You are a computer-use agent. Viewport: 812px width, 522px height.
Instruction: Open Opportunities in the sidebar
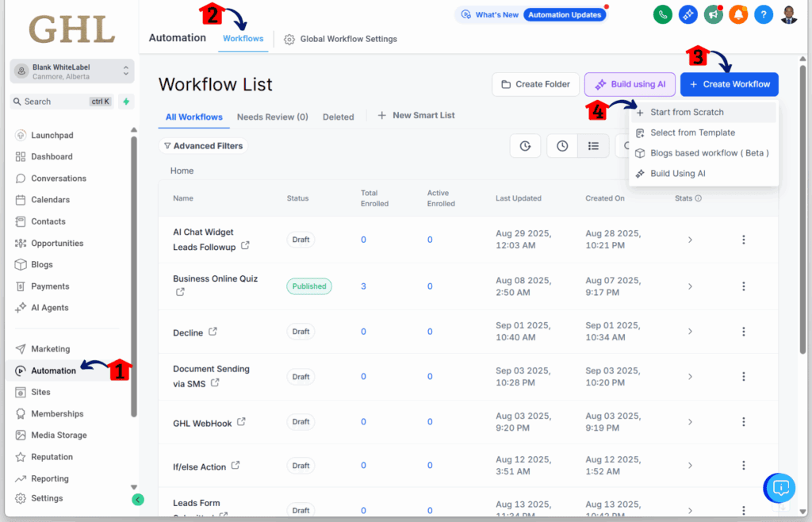[x=57, y=244]
